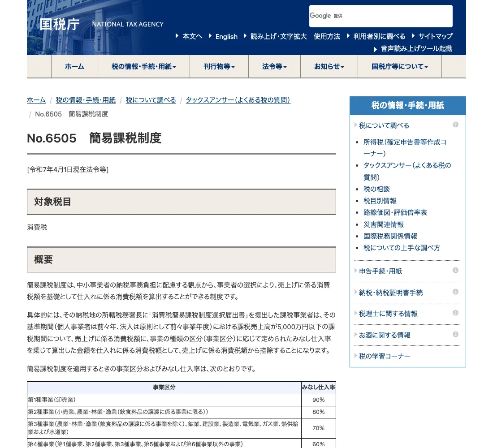
Task: Open the サイトマップ link
Action: pyautogui.click(x=435, y=36)
